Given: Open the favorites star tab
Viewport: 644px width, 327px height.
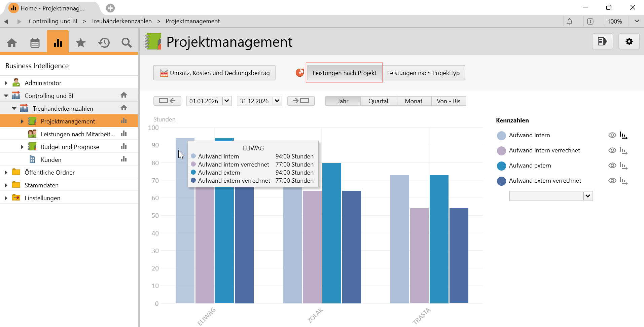Looking at the screenshot, I should (81, 43).
